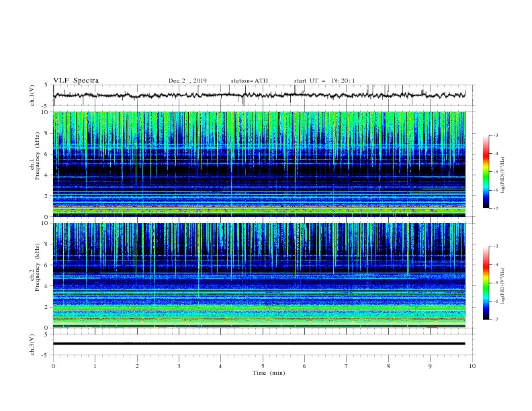The image size is (532, 411).
Task: Click the "6" kHz tick on ch.2 frequency axis
Action: pos(46,265)
